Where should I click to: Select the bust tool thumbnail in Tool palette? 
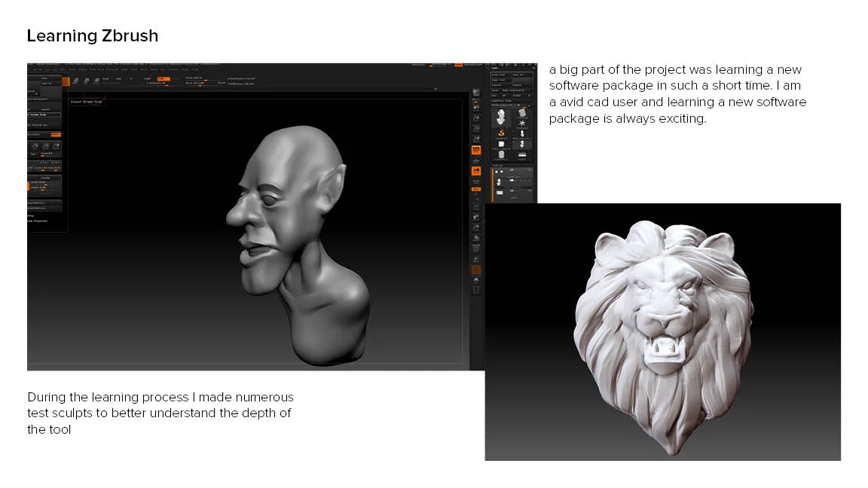tap(501, 117)
